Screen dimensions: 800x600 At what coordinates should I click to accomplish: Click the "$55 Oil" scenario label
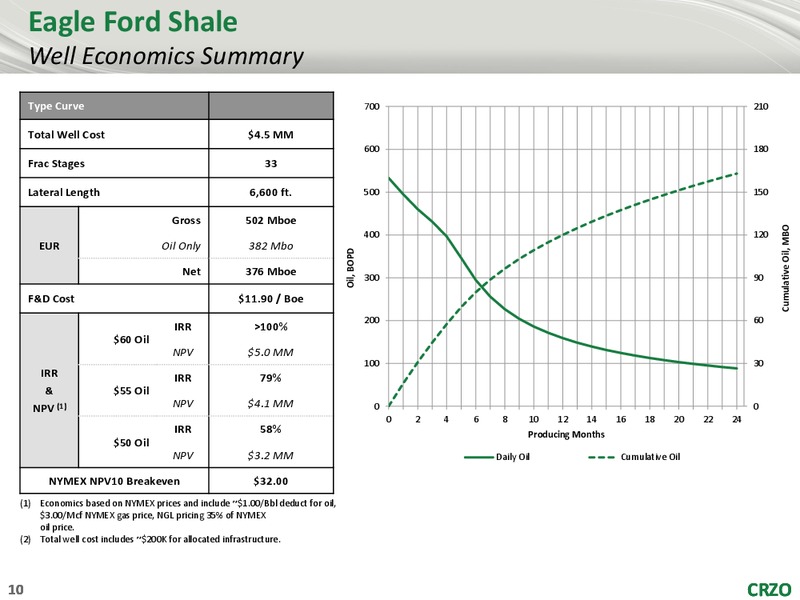pos(131,391)
